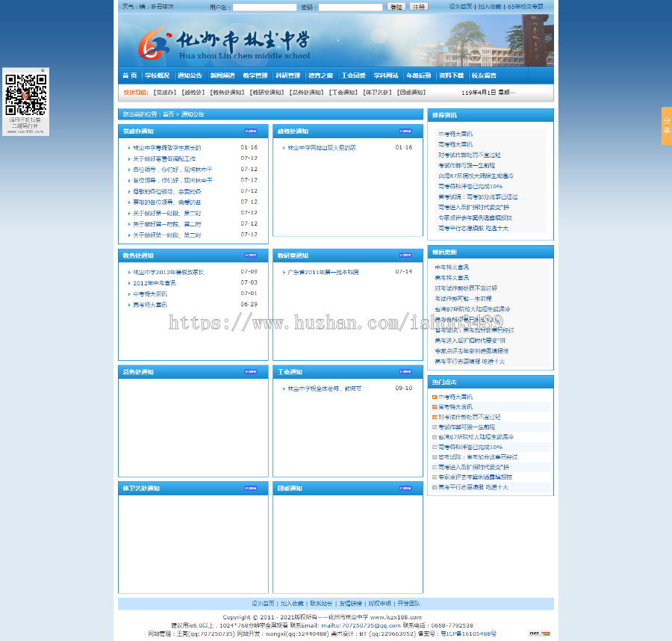Open notice 关于做好寒暑假调配工作

[164, 158]
